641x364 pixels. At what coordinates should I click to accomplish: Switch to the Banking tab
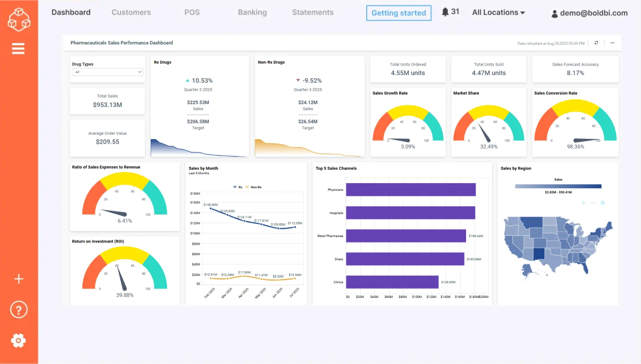(252, 12)
